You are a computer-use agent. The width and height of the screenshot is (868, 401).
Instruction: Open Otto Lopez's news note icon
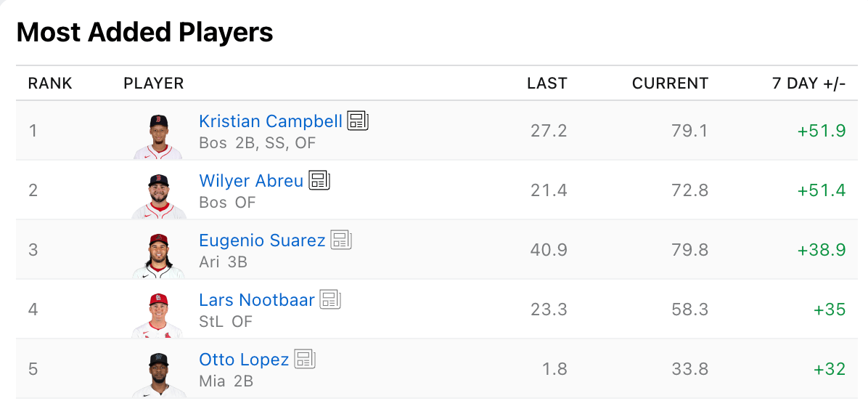pos(305,360)
